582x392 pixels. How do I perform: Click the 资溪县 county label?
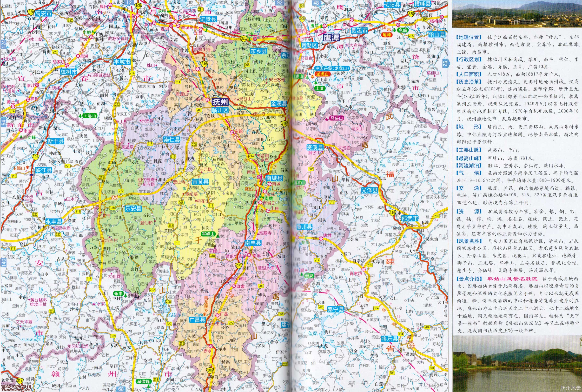click(x=315, y=148)
